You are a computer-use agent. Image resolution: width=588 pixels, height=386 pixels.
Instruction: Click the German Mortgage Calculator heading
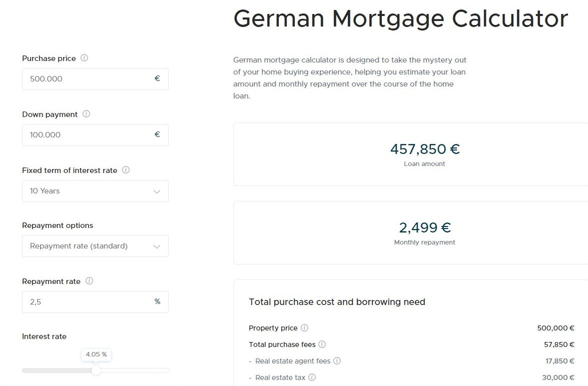(x=400, y=19)
